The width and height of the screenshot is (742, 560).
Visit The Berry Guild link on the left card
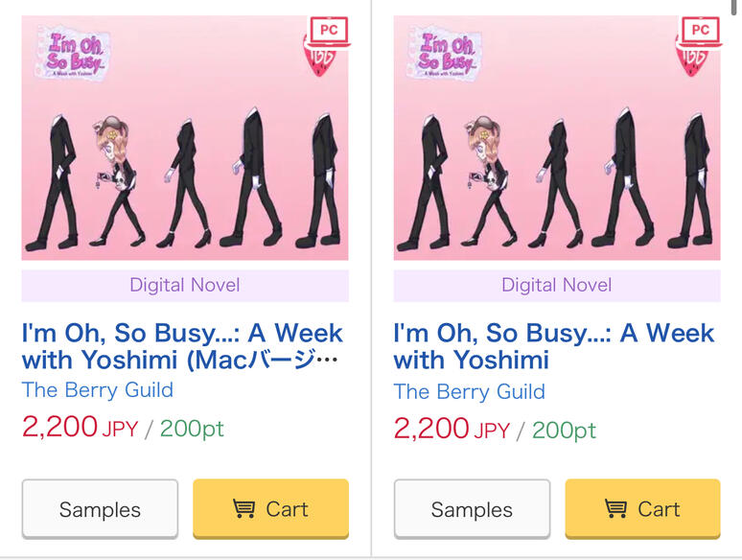(98, 389)
